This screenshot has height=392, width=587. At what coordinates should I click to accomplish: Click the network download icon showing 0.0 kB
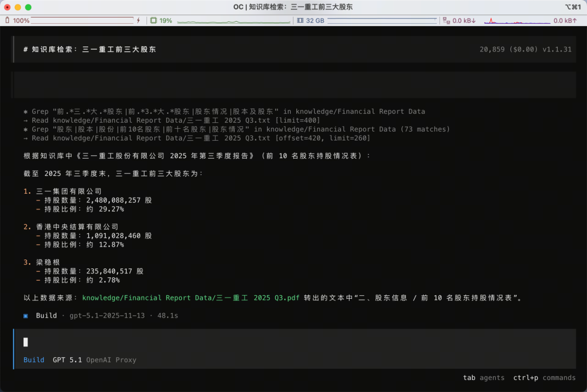[x=447, y=21]
